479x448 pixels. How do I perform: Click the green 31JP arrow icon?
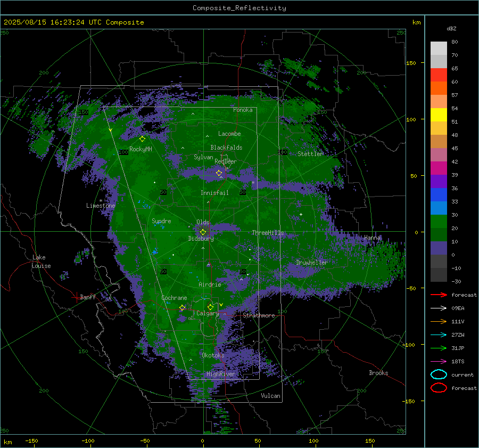coord(439,348)
